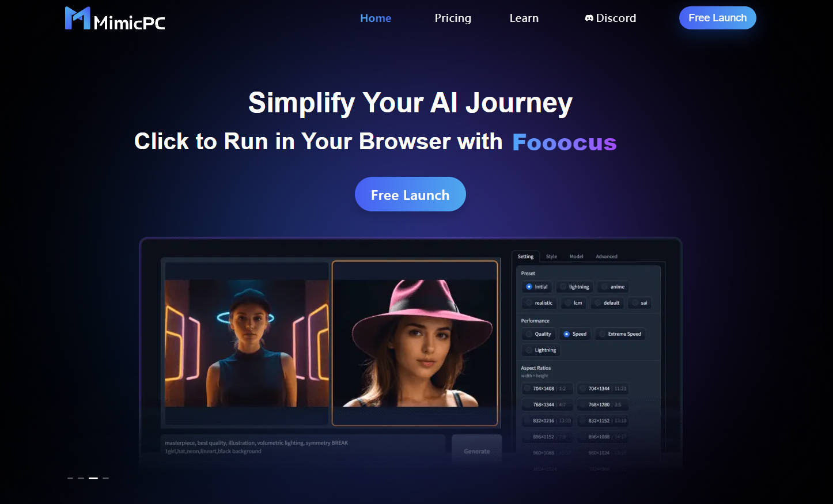Screen dimensions: 833x504
Task: Click the large Free Launch hero button
Action: (410, 194)
